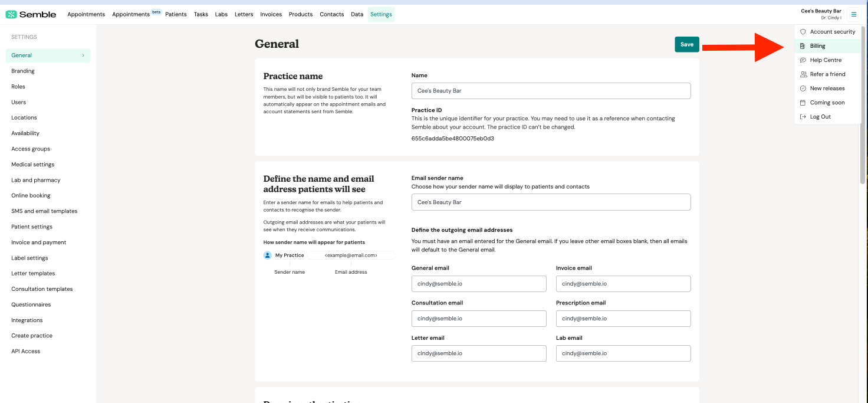
Task: Go to Roles settings
Action: pyautogui.click(x=18, y=87)
